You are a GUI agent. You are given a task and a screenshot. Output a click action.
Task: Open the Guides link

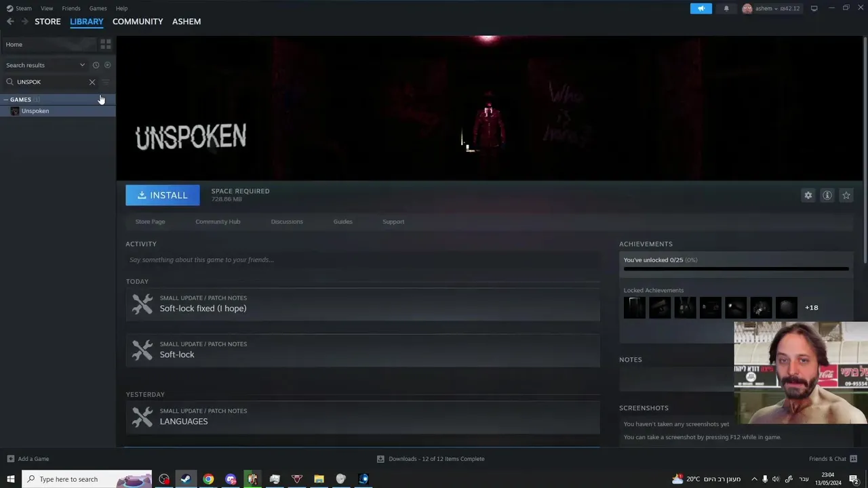[342, 222]
